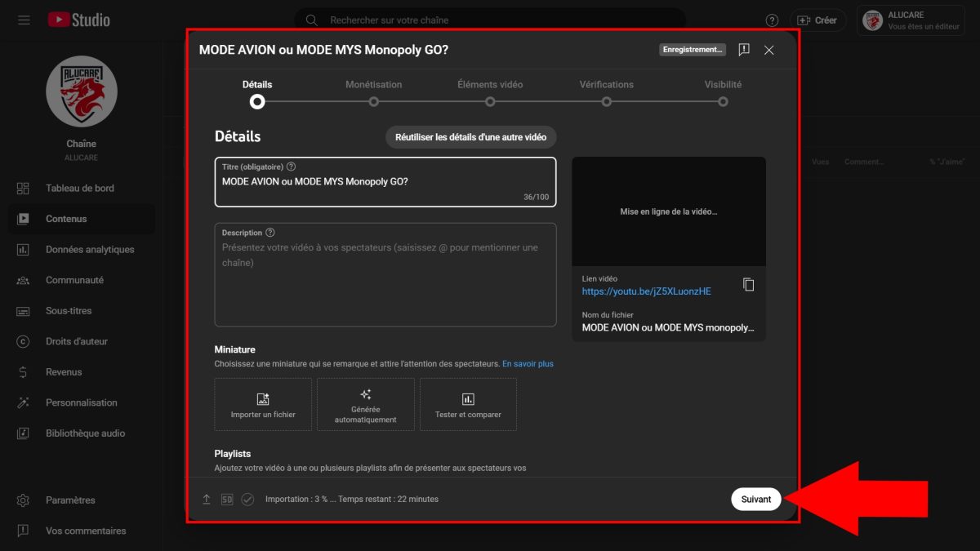Click the Bibliothèque audio music icon
The width and height of the screenshot is (980, 551).
coord(23,433)
